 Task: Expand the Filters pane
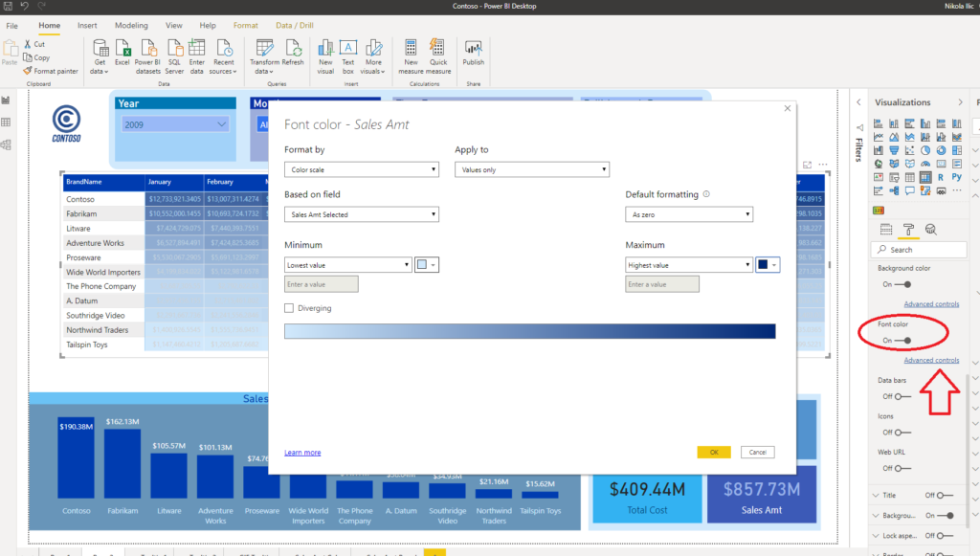(x=858, y=101)
